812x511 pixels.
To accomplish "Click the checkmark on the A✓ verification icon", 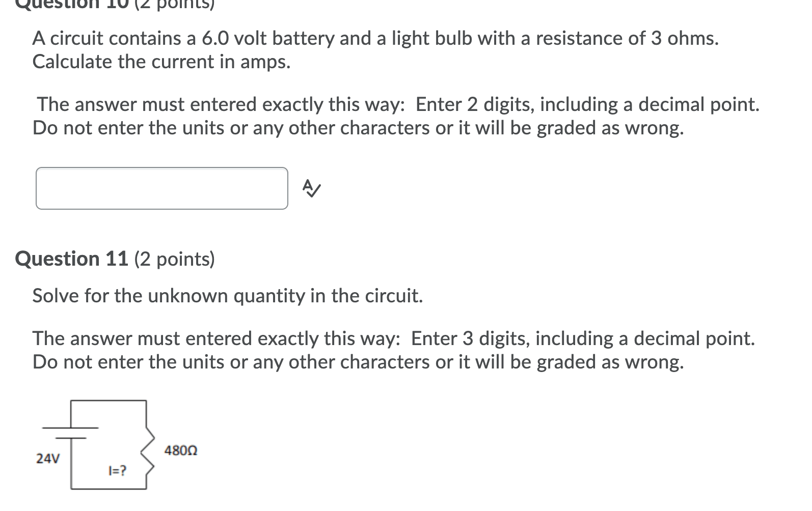I will point(315,192).
